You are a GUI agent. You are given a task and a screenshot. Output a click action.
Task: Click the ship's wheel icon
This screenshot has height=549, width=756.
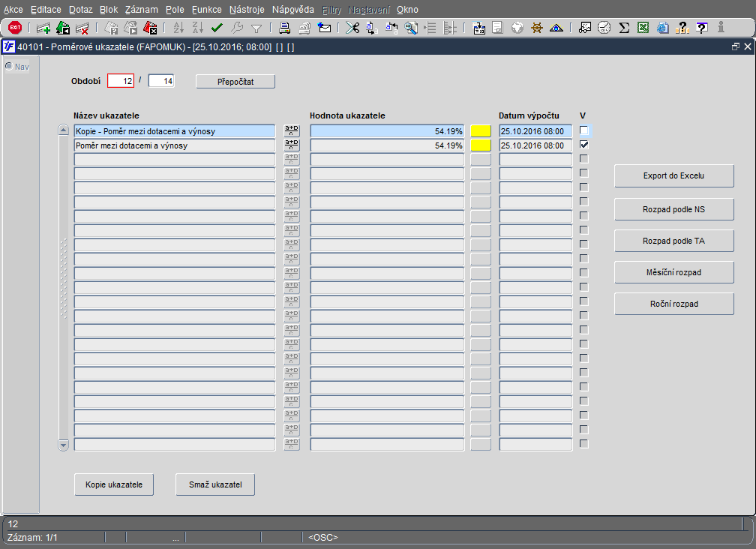537,28
